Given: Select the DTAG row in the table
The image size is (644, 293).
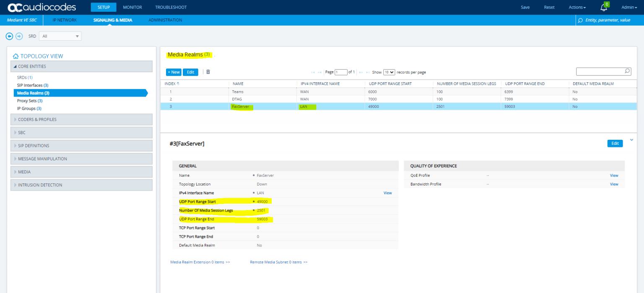Looking at the screenshot, I should click(x=237, y=99).
